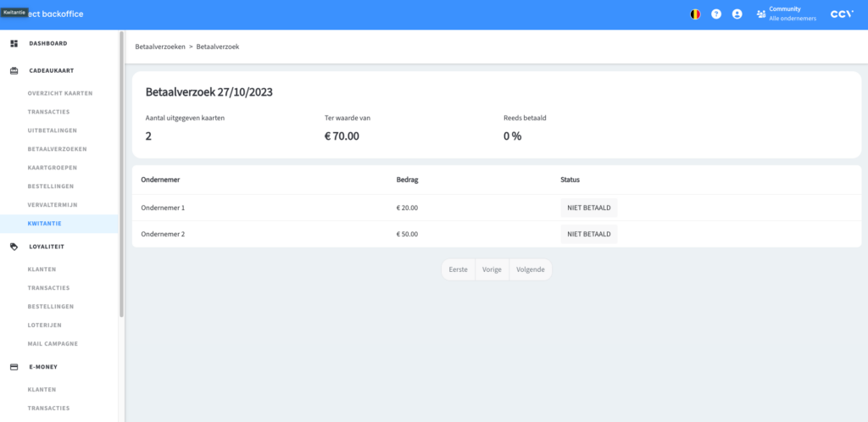
Task: Go to Uitbetalingen page
Action: 52,130
